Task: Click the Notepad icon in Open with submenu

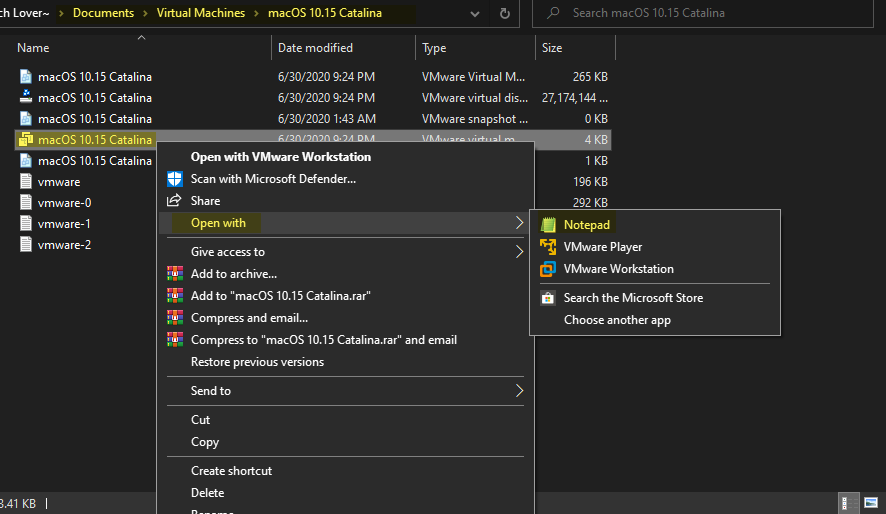Action: [x=548, y=225]
